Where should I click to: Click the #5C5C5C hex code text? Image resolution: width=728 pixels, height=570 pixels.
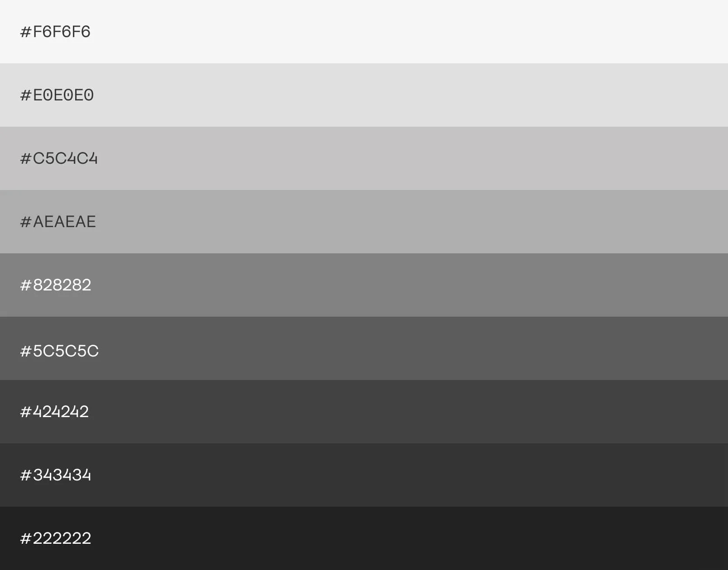(59, 351)
